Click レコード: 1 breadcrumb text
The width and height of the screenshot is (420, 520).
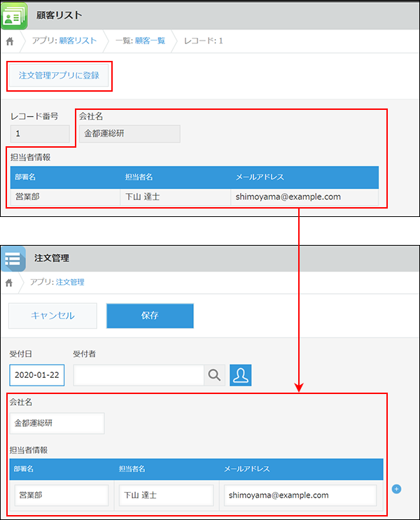click(x=204, y=41)
